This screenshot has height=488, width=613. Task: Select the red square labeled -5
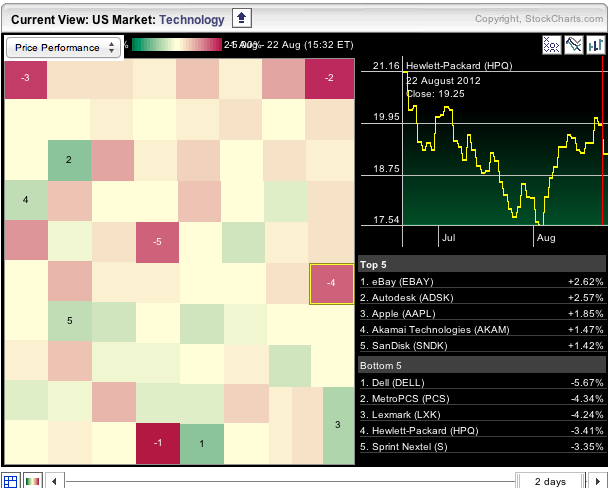(x=157, y=242)
